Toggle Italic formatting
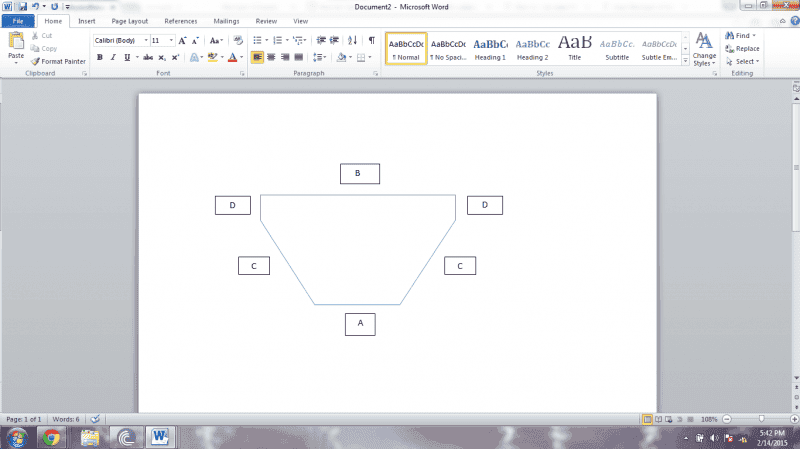800x449 pixels. click(x=113, y=57)
